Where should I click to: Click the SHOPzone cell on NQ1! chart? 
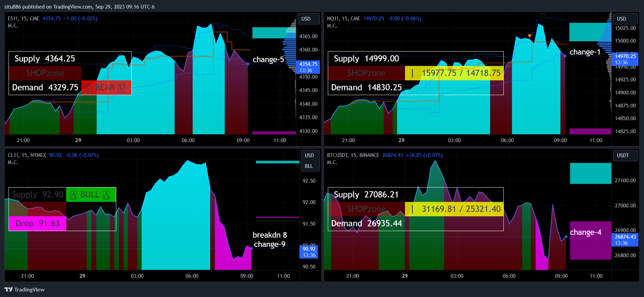tap(366, 73)
